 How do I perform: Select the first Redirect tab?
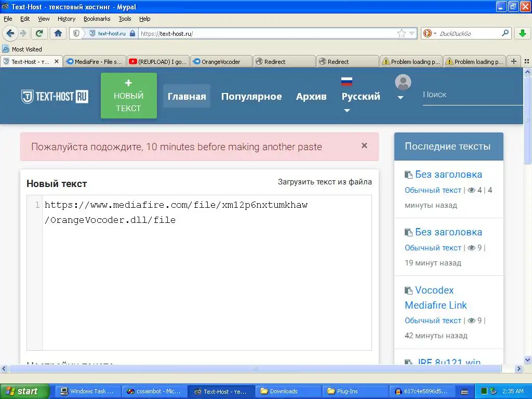pos(285,62)
